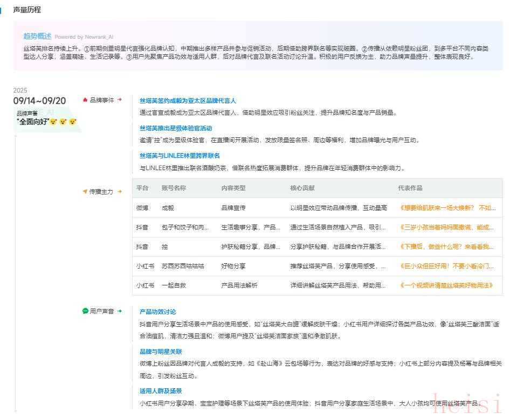Select the 品牌与明星关联 topic heading
The image size is (511, 420).
click(x=161, y=351)
